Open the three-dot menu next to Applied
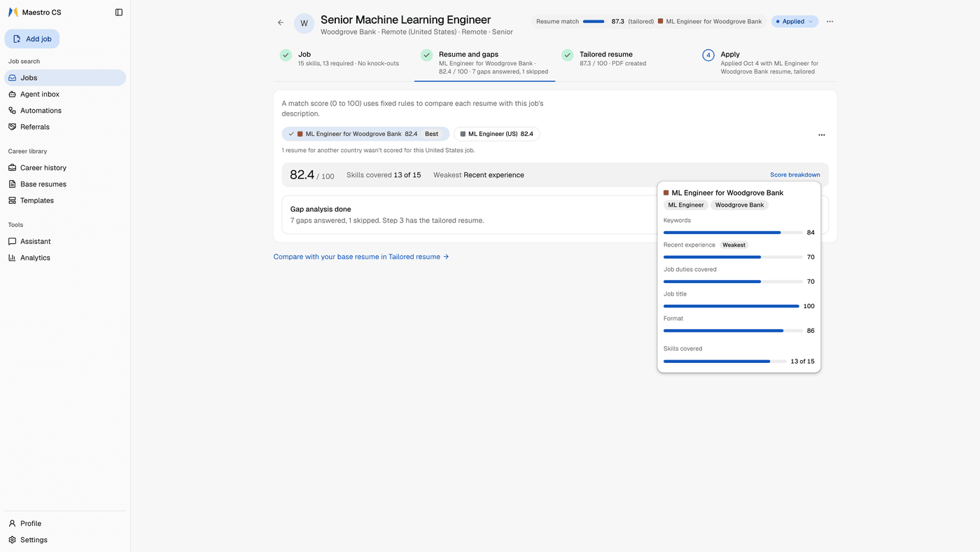Screen dimensions: 980x552 pyautogui.click(x=829, y=22)
